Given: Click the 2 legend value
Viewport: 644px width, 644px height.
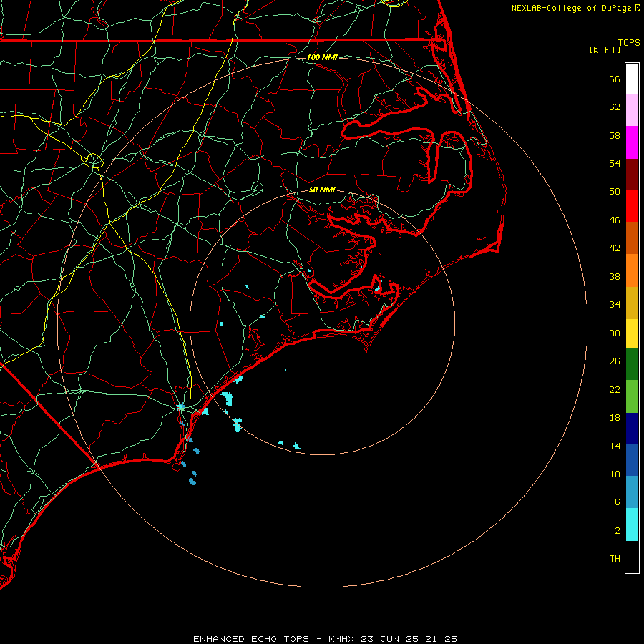Looking at the screenshot, I should tap(618, 531).
